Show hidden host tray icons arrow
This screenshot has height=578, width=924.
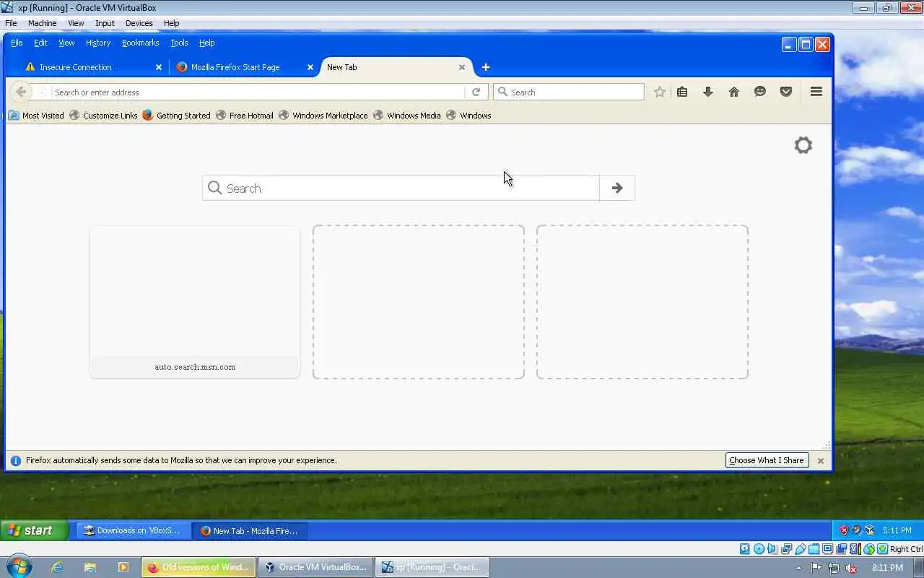pos(798,568)
